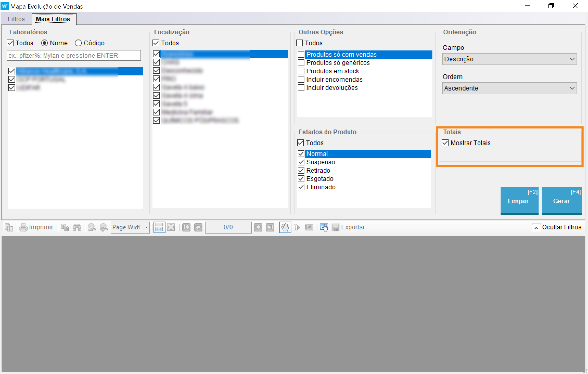Open the Page Width zoom dropdown

[146, 228]
